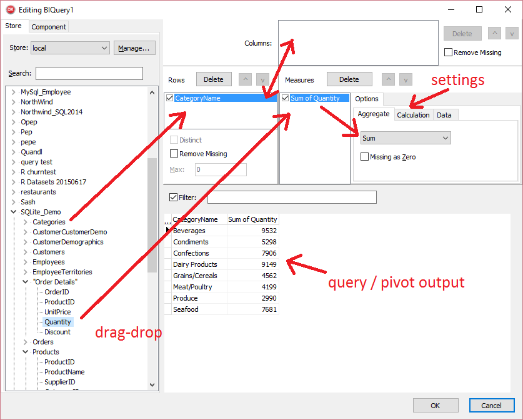
Task: Confirm the query with OK
Action: click(x=436, y=406)
